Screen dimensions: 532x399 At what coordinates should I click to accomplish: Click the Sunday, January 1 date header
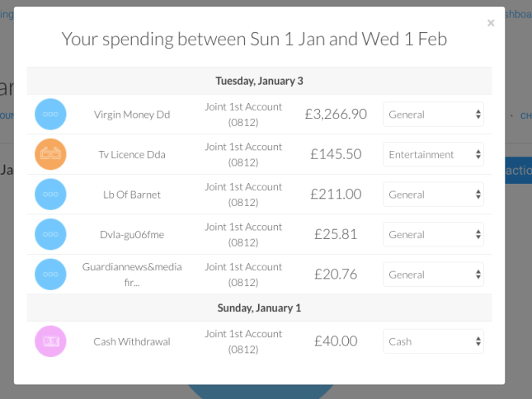point(259,307)
